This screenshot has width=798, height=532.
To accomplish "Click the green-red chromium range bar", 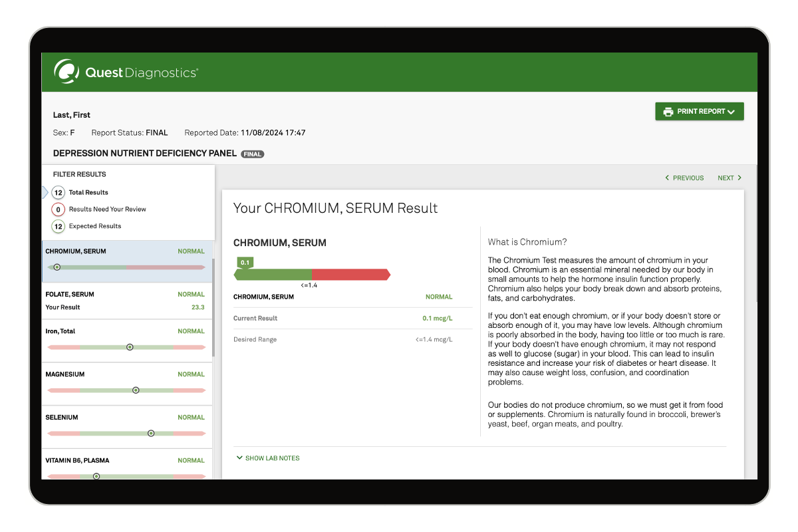I will pyautogui.click(x=312, y=275).
